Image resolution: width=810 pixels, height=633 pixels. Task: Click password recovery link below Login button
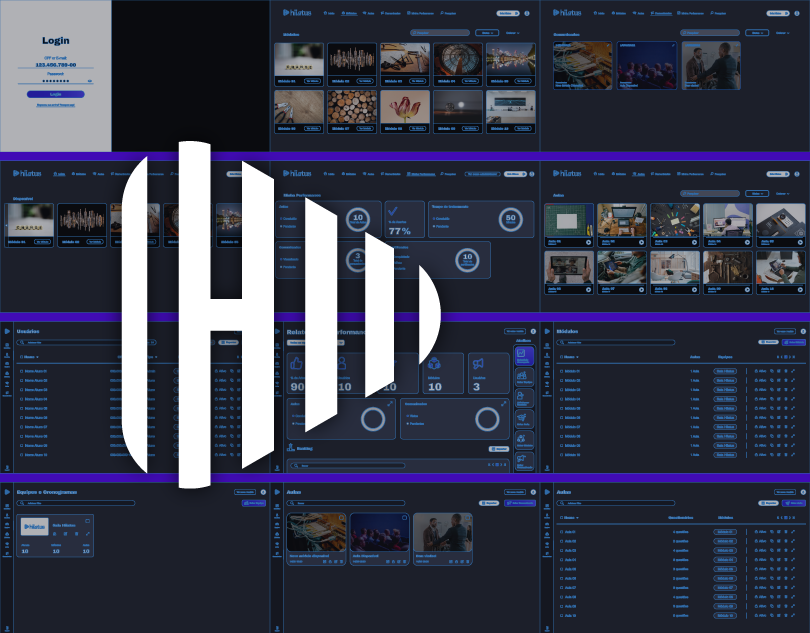[x=56, y=105]
